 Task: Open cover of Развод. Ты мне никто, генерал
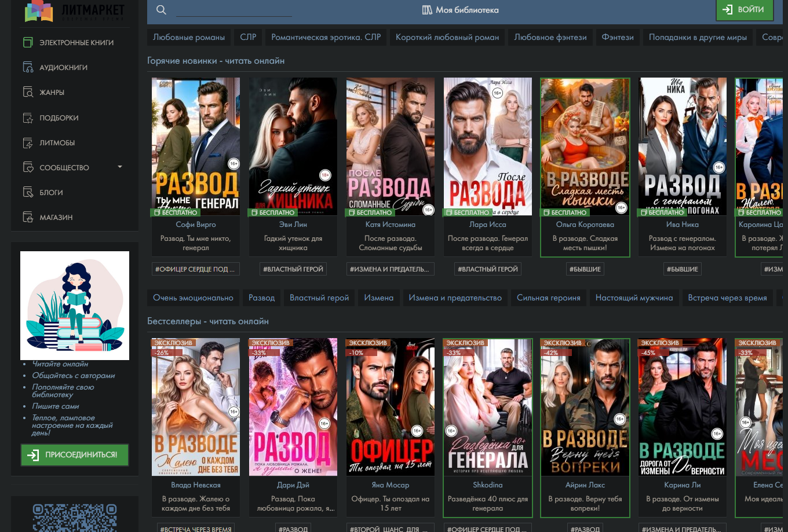tap(196, 147)
